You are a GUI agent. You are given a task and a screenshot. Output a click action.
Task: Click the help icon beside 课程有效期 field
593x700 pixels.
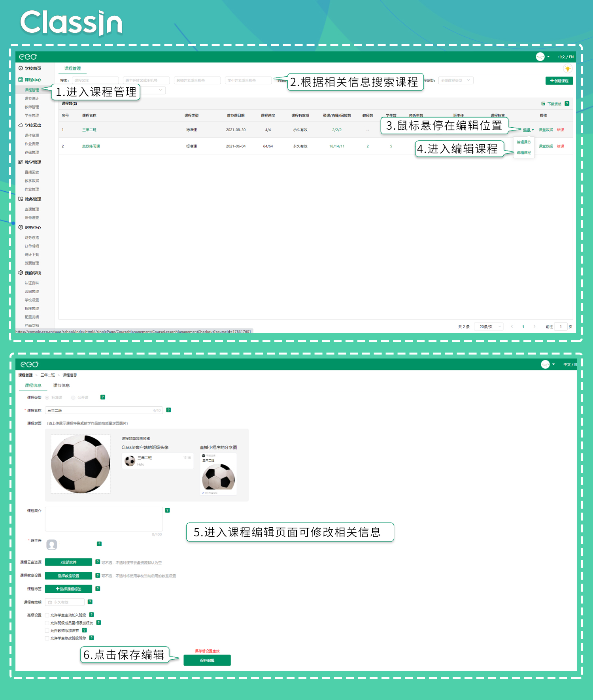90,602
